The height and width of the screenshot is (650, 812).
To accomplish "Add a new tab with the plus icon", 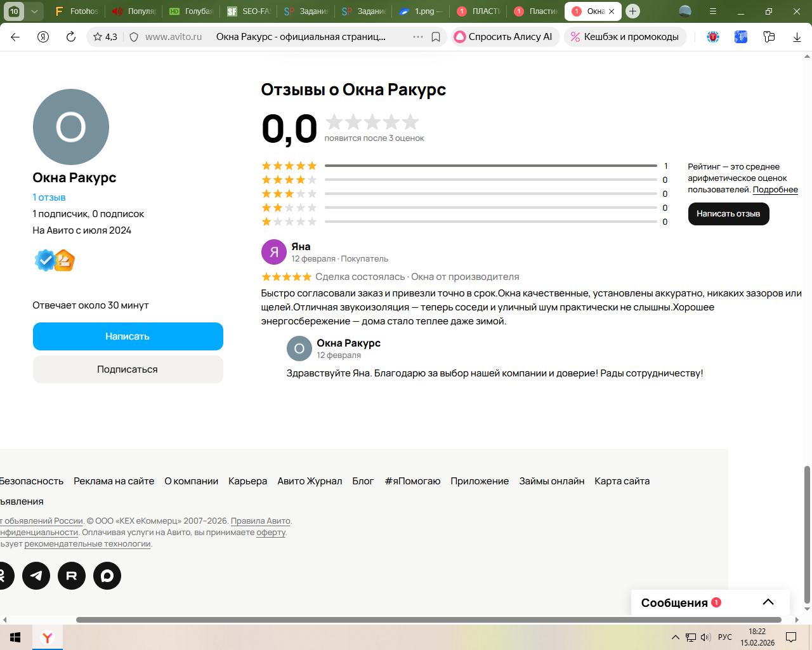I will tap(632, 11).
